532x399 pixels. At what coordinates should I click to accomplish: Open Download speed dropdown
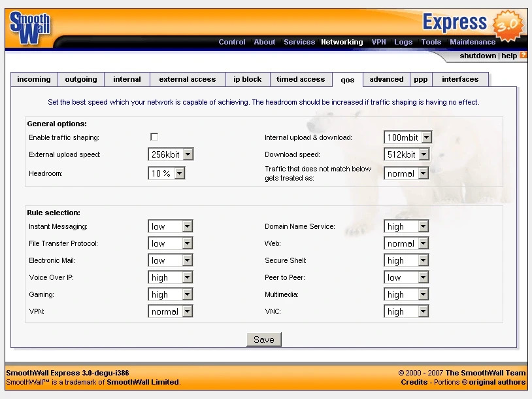[406, 154]
